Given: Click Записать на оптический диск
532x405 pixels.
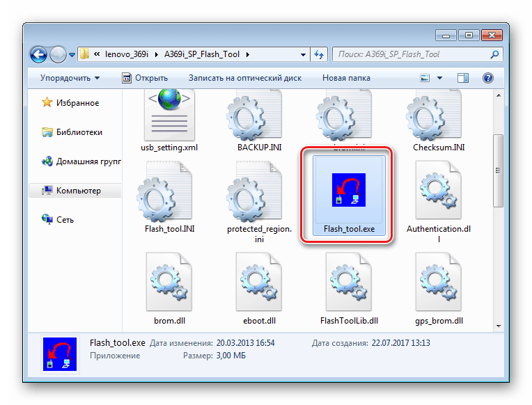Looking at the screenshot, I should [x=245, y=78].
